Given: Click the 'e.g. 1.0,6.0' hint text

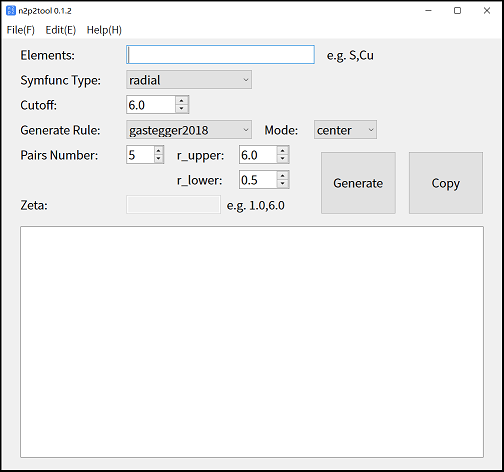Looking at the screenshot, I should tap(256, 206).
